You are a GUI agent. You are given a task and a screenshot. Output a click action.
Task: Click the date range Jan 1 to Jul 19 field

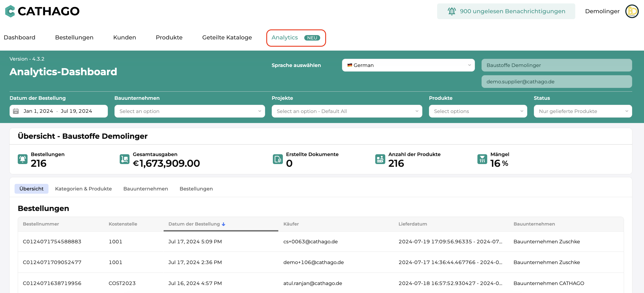tap(58, 111)
